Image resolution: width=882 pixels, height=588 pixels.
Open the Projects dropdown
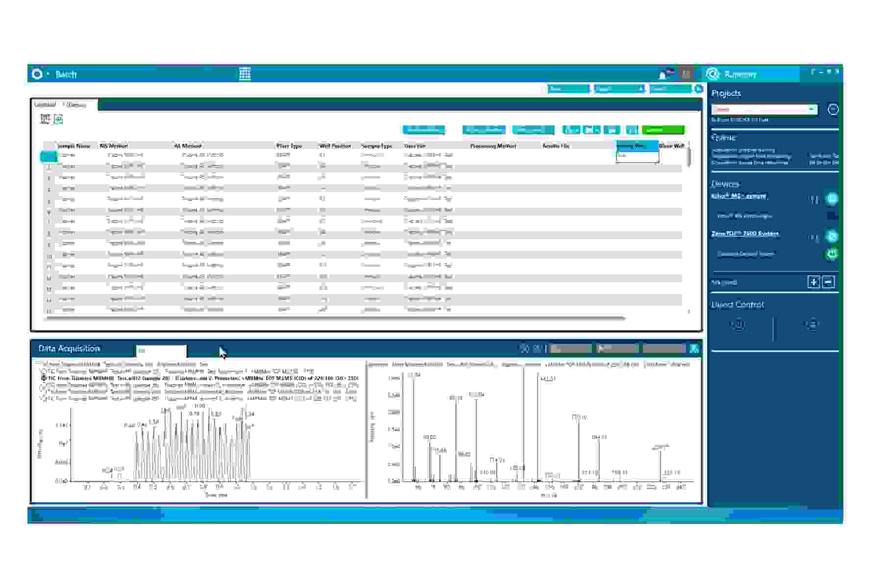click(764, 109)
